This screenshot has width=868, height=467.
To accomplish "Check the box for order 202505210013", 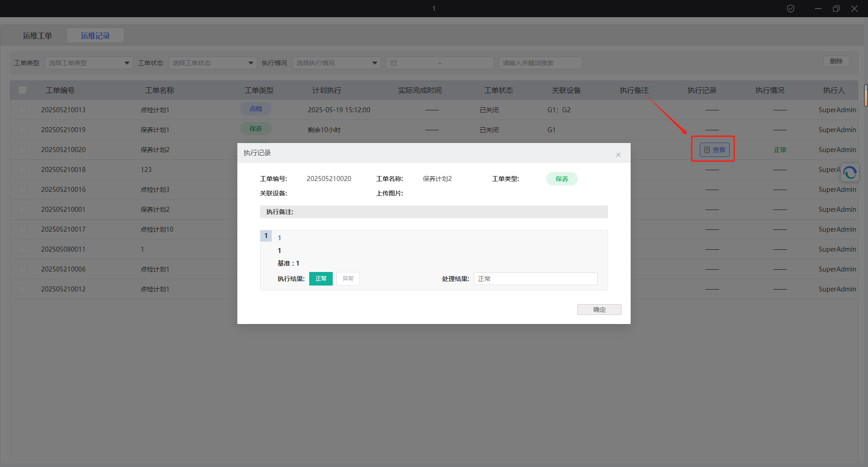I will (23, 110).
